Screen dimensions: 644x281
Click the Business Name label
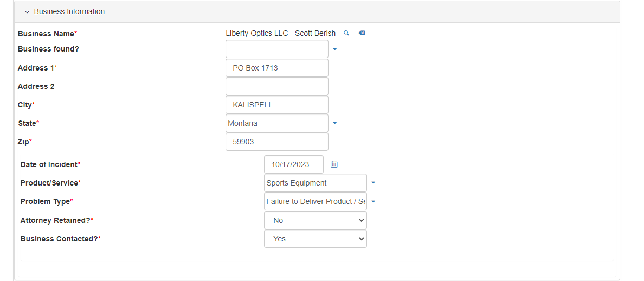(47, 34)
